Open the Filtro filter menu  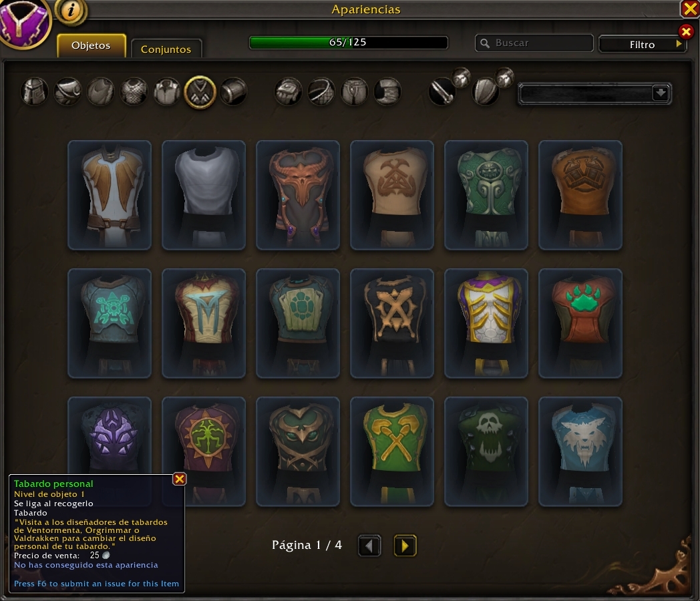point(642,44)
